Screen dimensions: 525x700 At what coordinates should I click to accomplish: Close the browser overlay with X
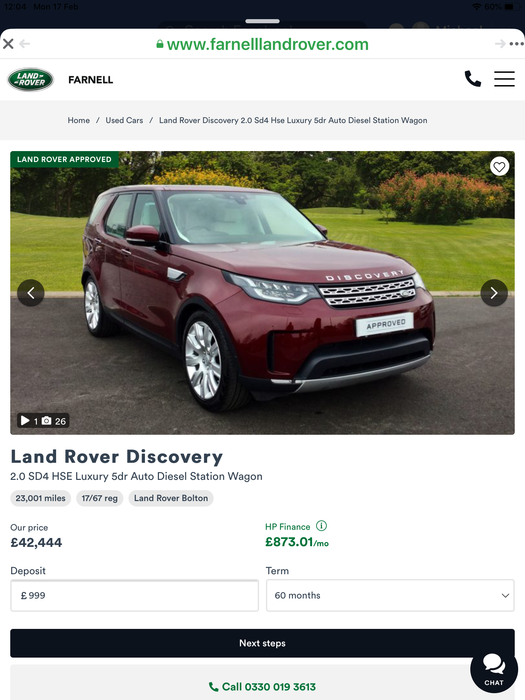point(8,44)
